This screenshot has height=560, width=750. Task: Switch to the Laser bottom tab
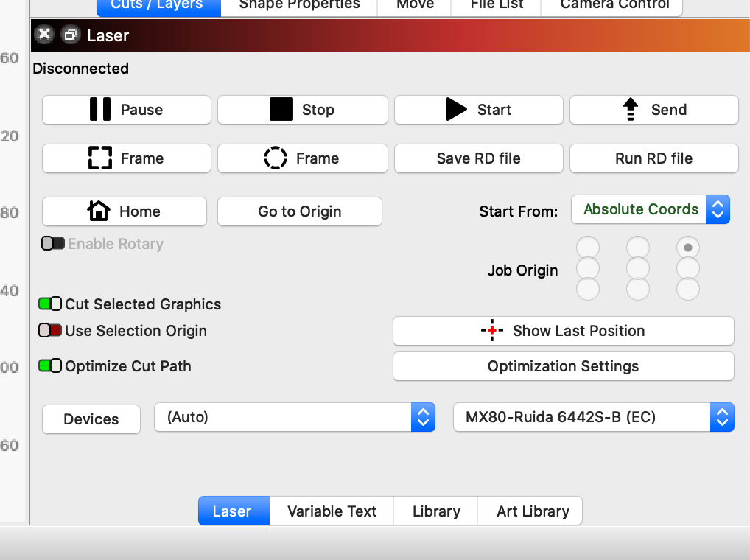click(x=234, y=511)
